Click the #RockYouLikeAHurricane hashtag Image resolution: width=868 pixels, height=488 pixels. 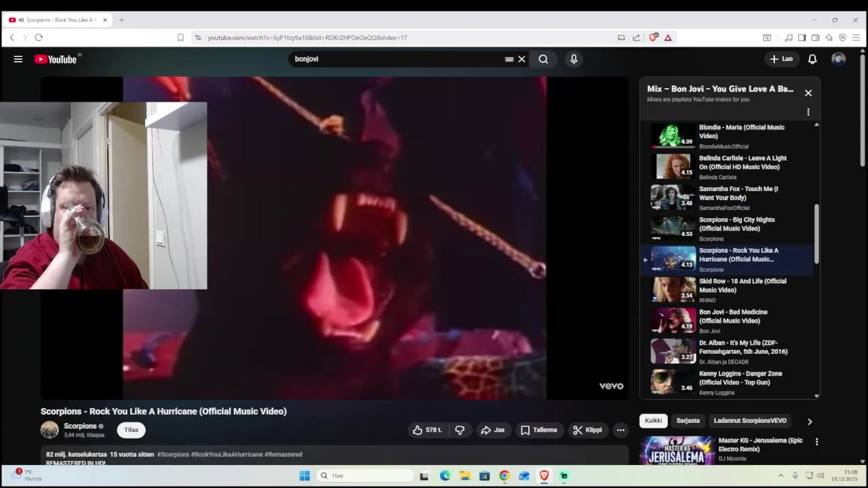click(x=227, y=454)
